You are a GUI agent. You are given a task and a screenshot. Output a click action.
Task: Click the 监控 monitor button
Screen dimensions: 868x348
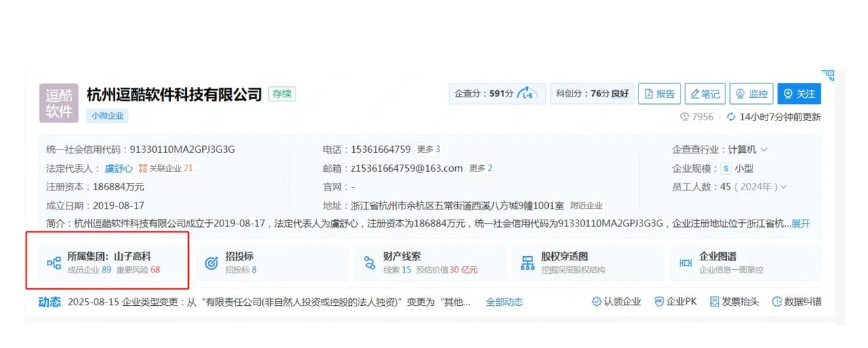coord(751,94)
